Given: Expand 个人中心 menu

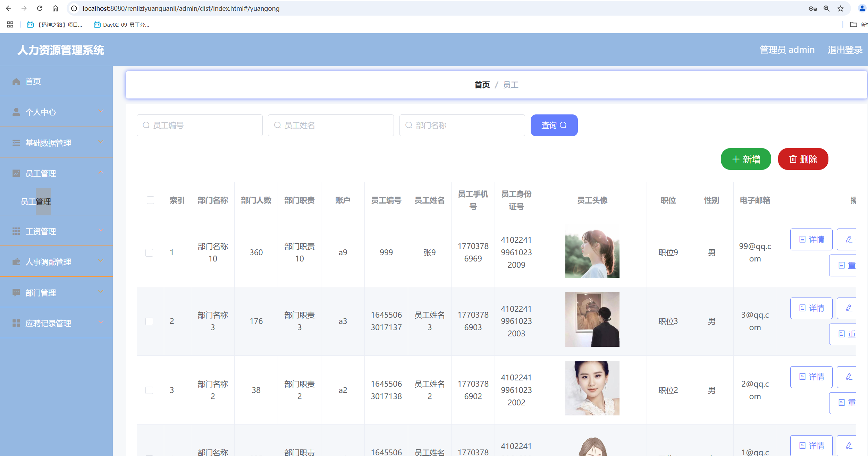Looking at the screenshot, I should (56, 112).
